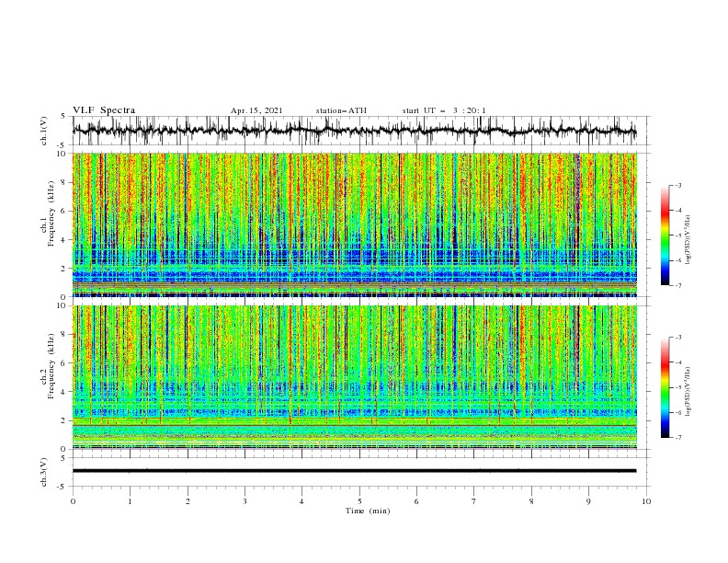Click the '-3' value on ch.1 colorbar
Screen dimensions: 728x563
tap(678, 185)
